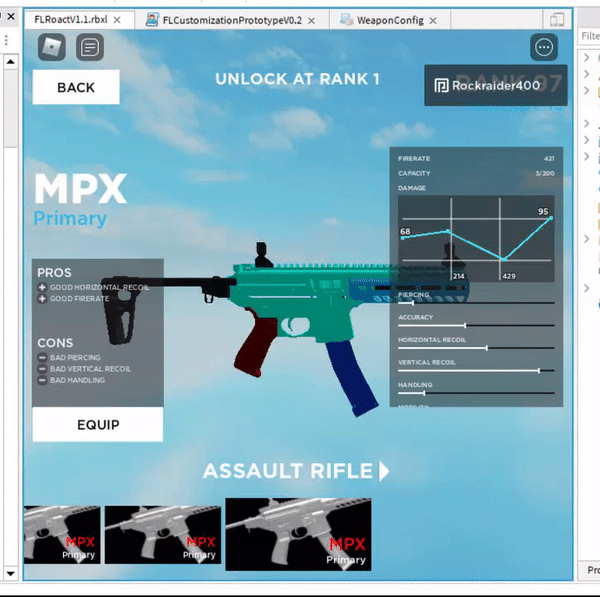Screen dimensions: 600x597
Task: Click BAD VERTICAL RECOIL con entry
Action: (85, 369)
